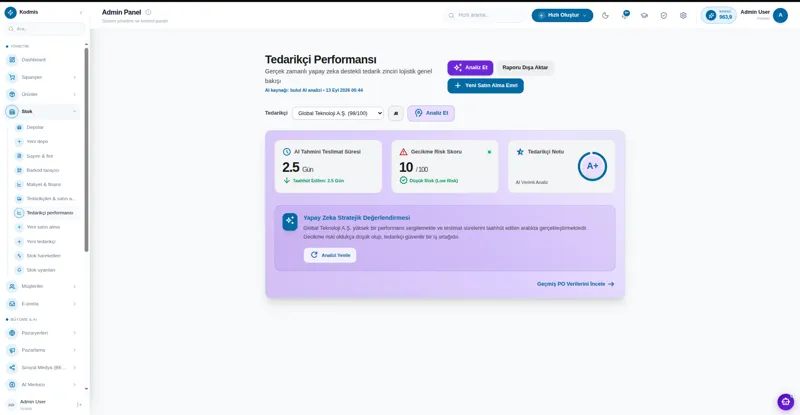Click the Ürünler box icon

[12, 94]
